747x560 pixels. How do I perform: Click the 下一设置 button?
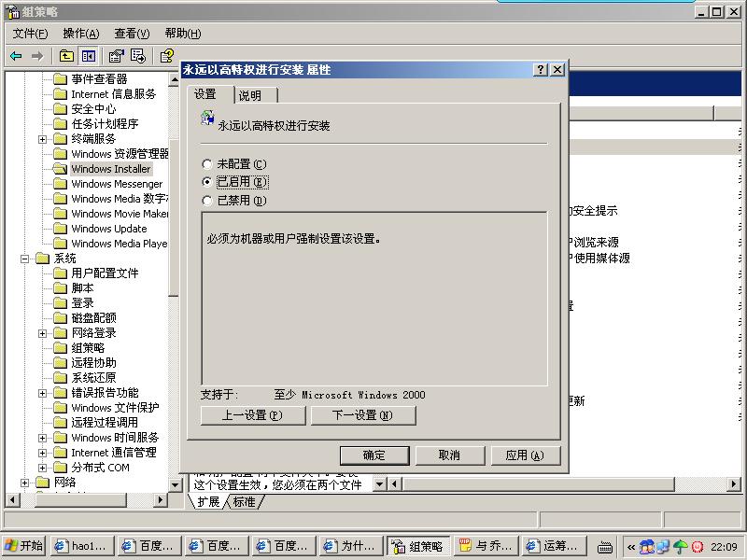coord(363,415)
